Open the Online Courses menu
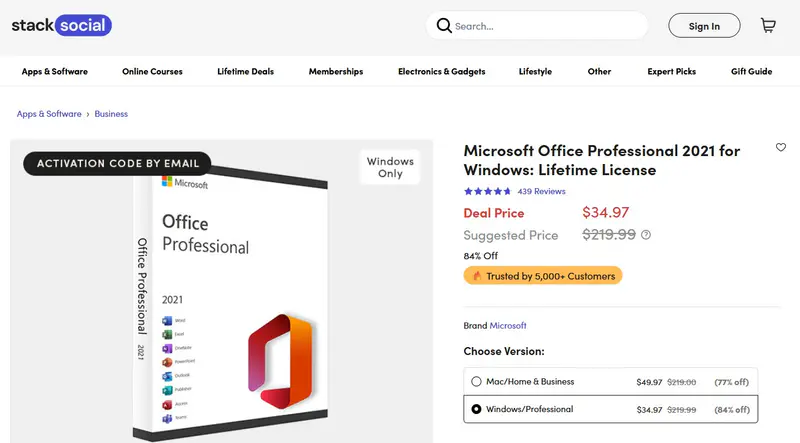 tap(152, 72)
